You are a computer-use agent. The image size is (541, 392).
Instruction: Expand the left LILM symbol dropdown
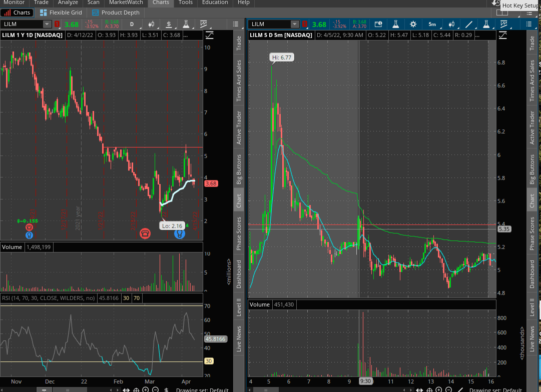pos(47,24)
